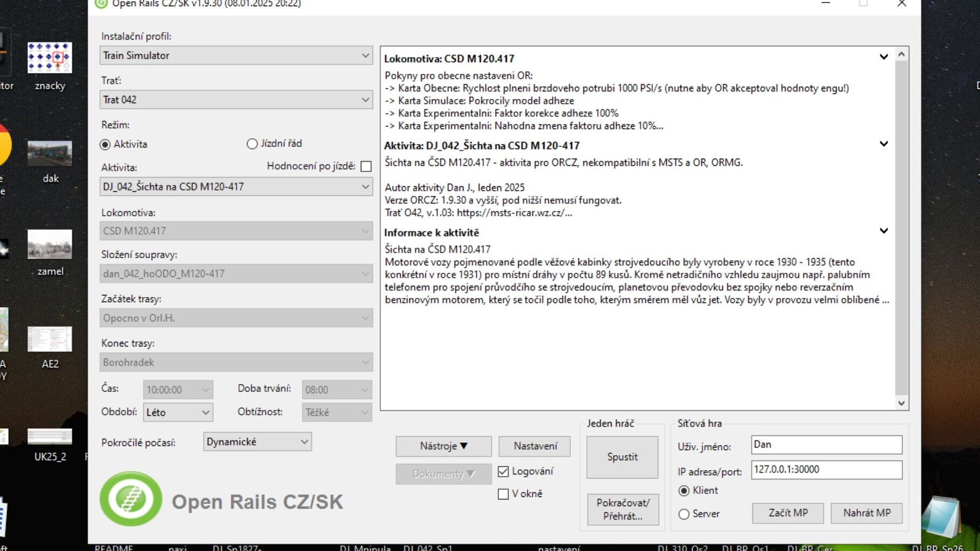This screenshot has width=980, height=551.
Task: Open the Lokomotiva dropdown showing CSD M120.417
Action: (236, 231)
